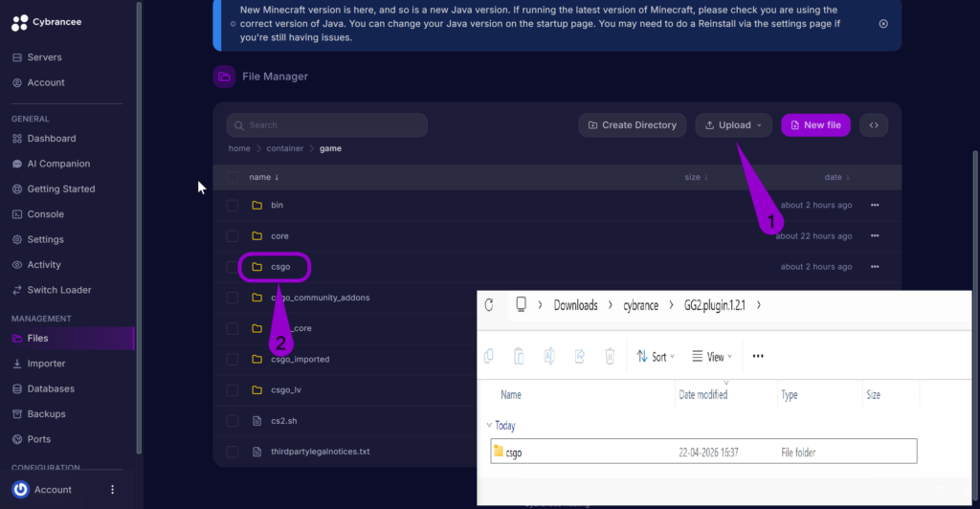
Task: Click the File Manager search field
Action: (x=327, y=125)
